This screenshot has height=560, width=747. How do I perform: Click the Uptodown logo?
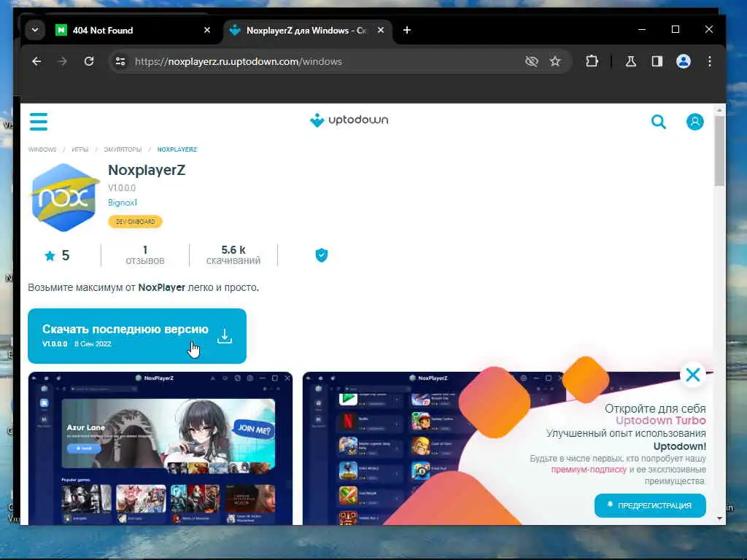click(x=349, y=120)
